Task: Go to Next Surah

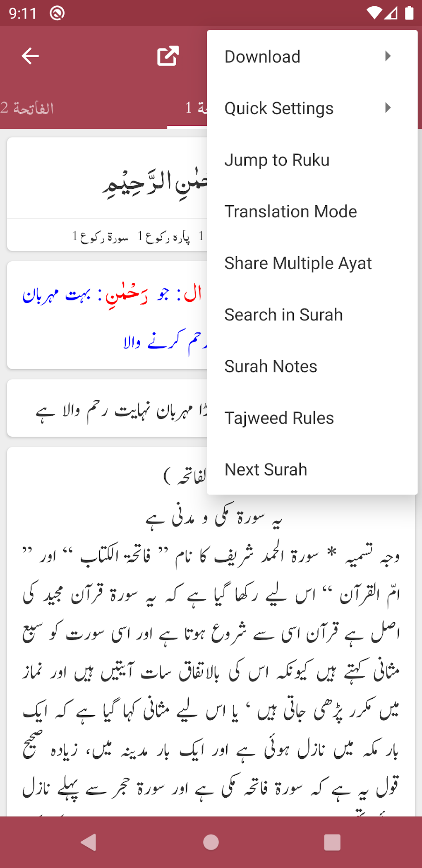Action: point(266,470)
